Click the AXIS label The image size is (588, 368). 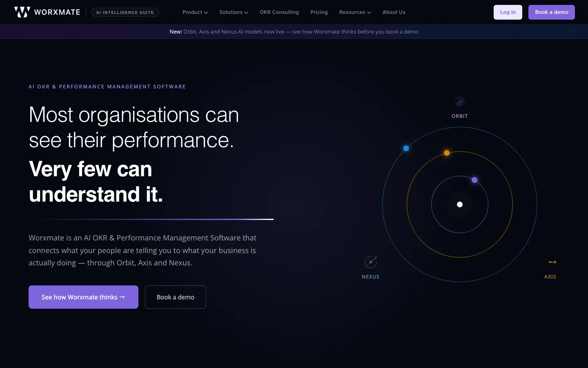550,277
